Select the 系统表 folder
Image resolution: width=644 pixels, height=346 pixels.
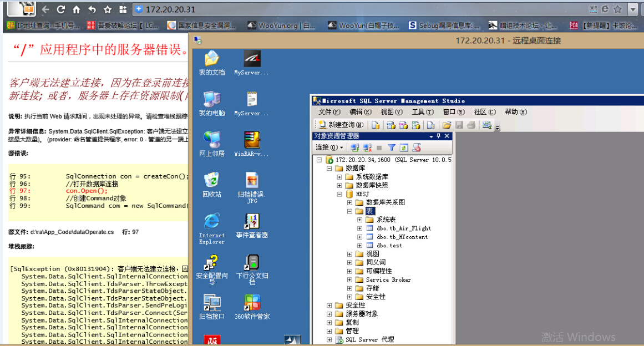pos(386,220)
